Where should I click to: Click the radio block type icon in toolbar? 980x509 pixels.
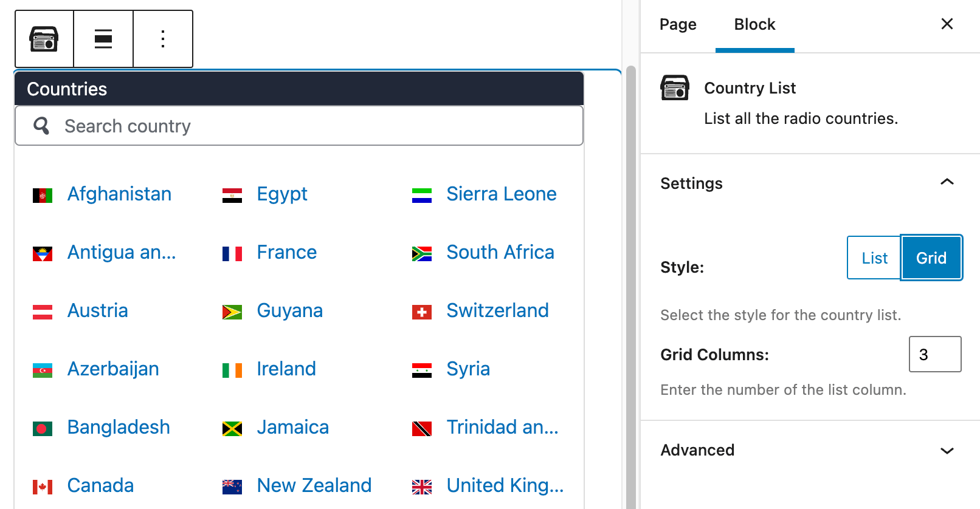coord(44,39)
